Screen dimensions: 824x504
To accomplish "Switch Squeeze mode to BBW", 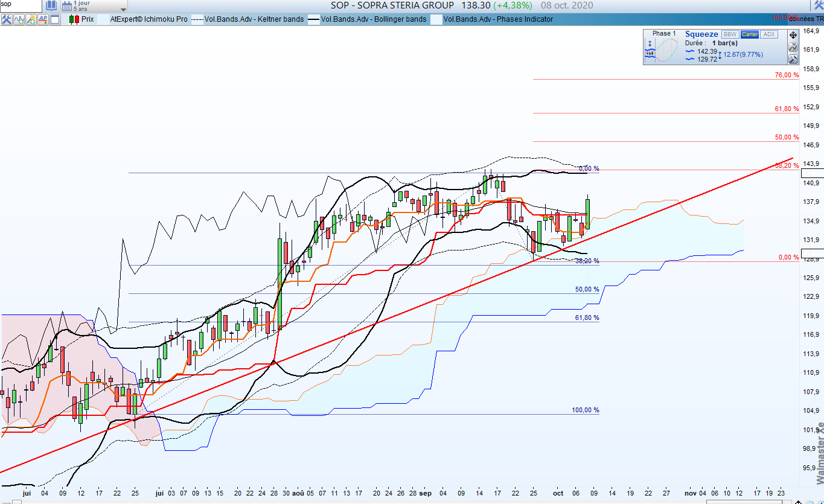I will [730, 34].
